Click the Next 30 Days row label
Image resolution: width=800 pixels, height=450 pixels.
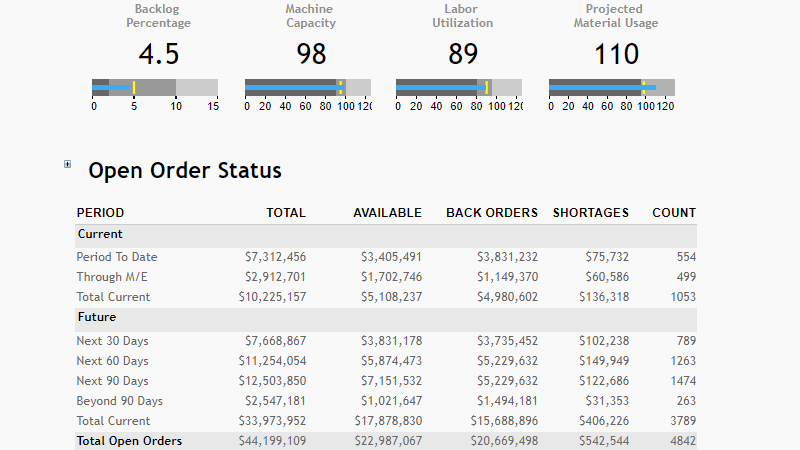click(112, 341)
